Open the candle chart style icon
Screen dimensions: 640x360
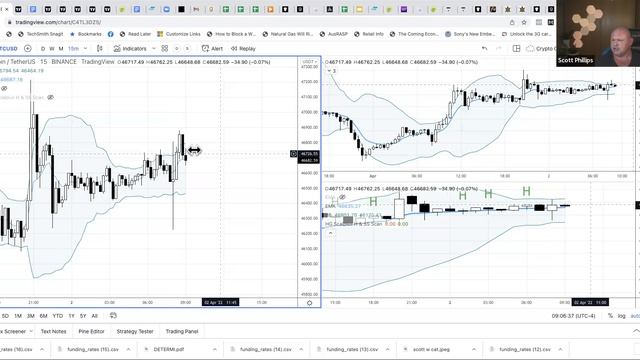(100, 49)
